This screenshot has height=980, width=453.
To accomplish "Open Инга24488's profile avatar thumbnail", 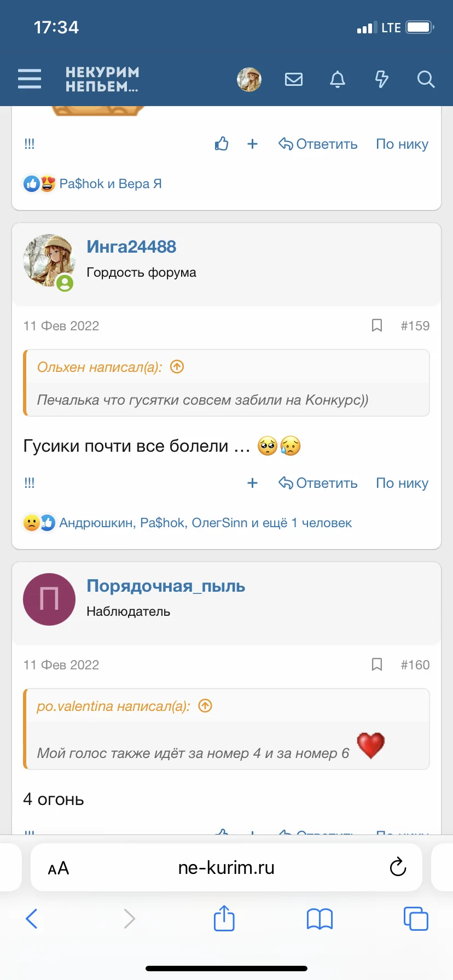I will [49, 261].
